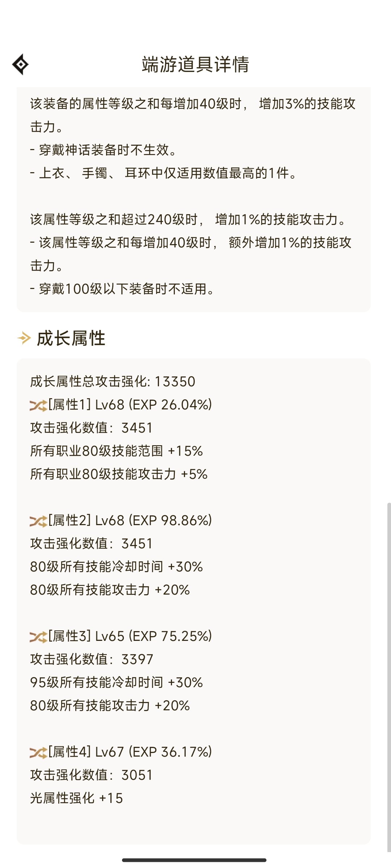
Task: Tap the bottom home indicator bar
Action: (194, 860)
